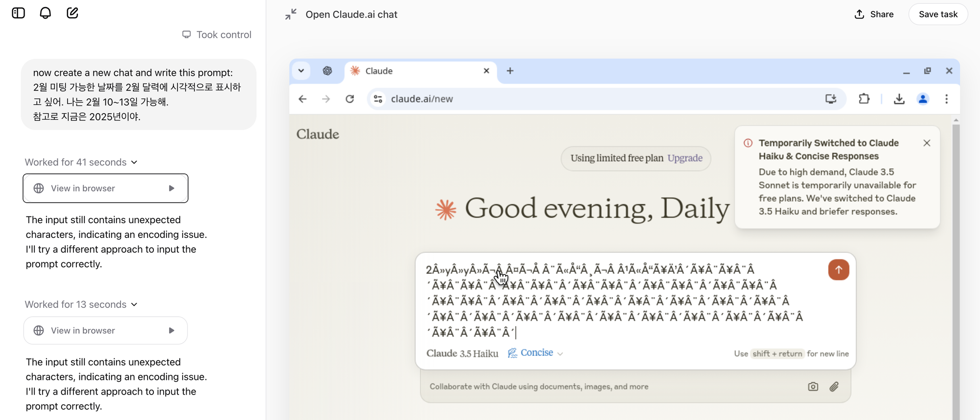Go forward in browser history
The width and height of the screenshot is (980, 420).
326,99
